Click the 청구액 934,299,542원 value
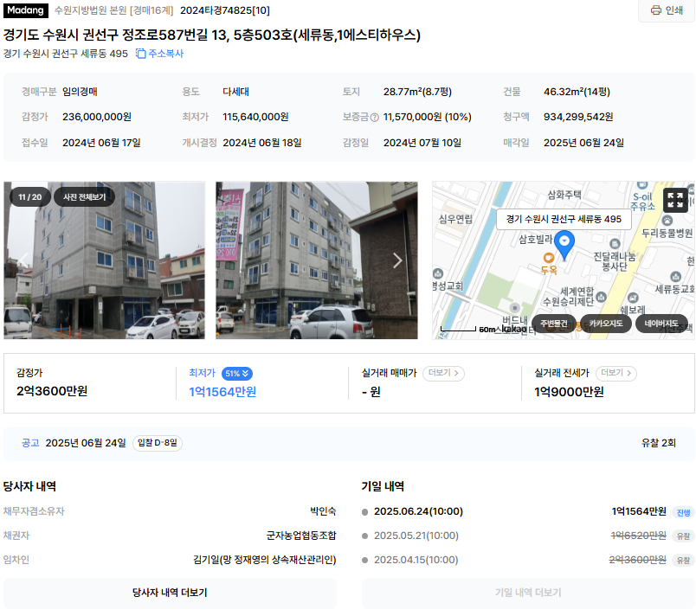 (578, 117)
